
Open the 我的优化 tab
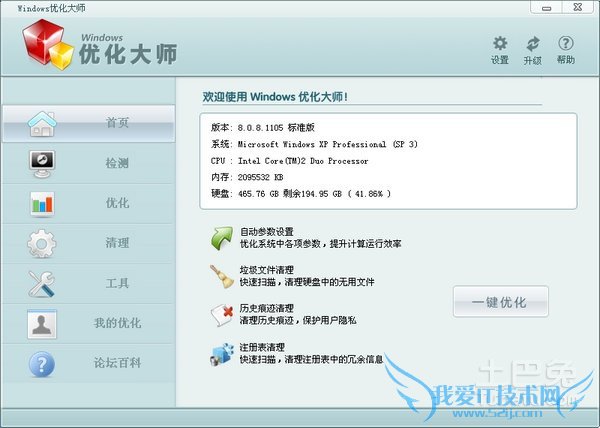coord(117,323)
